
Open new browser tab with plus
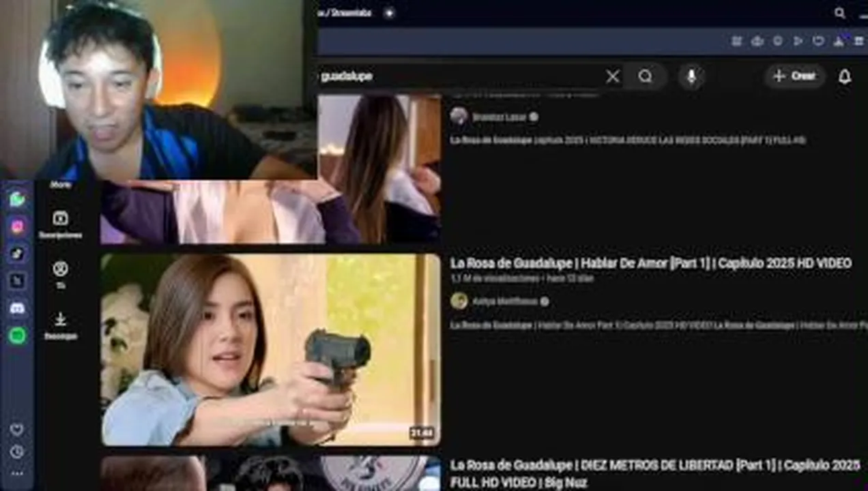pyautogui.click(x=389, y=13)
